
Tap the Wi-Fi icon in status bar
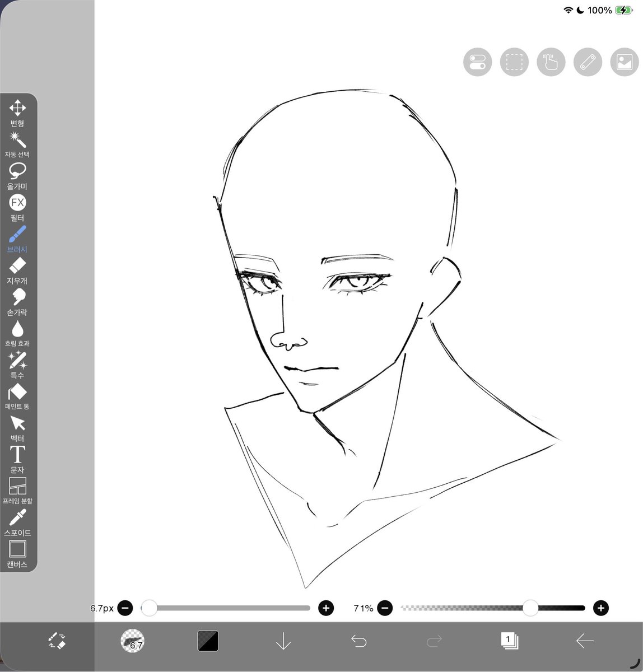[569, 10]
